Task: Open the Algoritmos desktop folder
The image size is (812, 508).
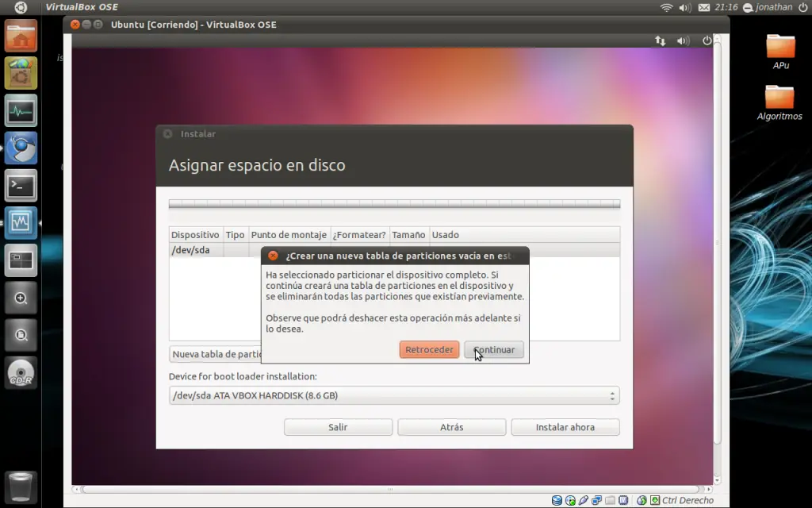Action: [x=779, y=102]
